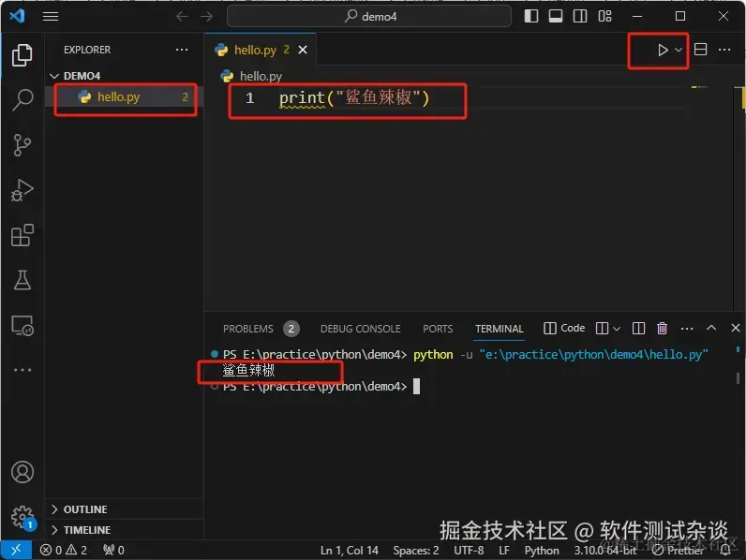Open the Testing flask view
Viewport: 746px width, 560px height.
(22, 280)
